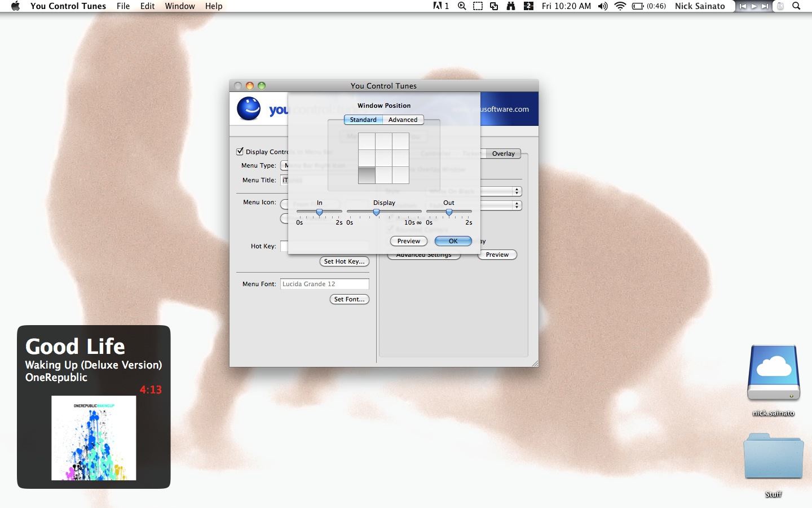Click the 4:13 track time in overlay
The height and width of the screenshot is (508, 812).
(151, 389)
